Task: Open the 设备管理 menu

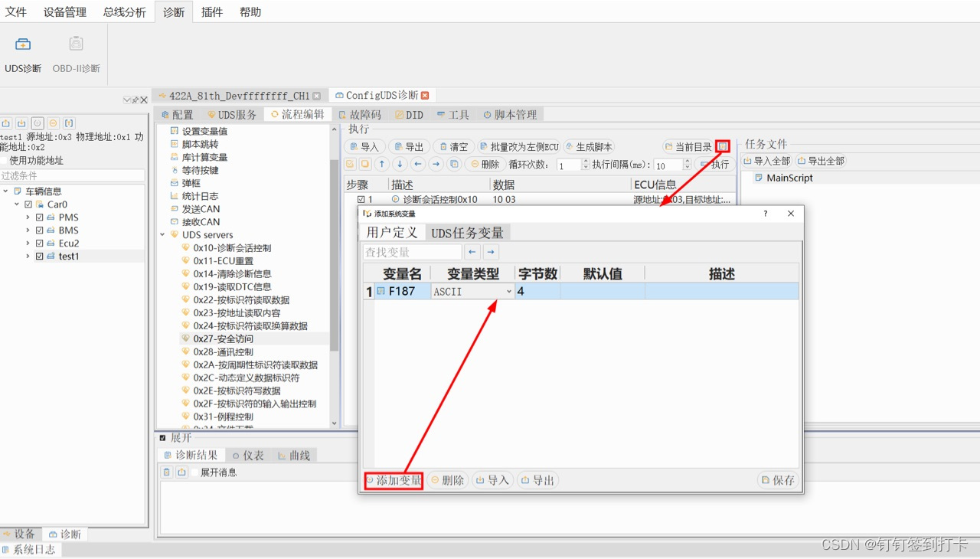Action: 65,11
